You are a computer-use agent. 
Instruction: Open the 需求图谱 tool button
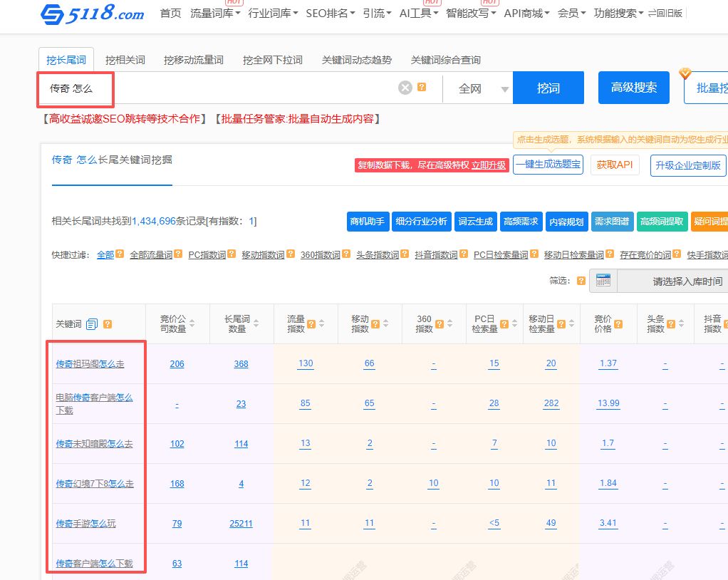tap(612, 222)
